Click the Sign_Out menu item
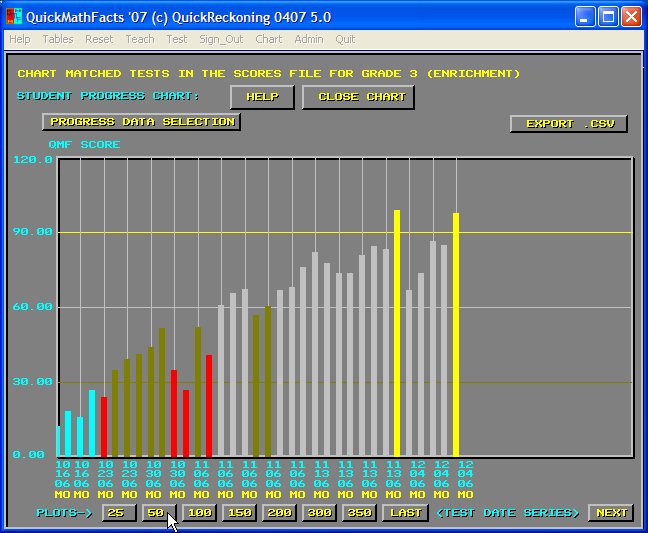The width and height of the screenshot is (648, 533). pos(222,39)
